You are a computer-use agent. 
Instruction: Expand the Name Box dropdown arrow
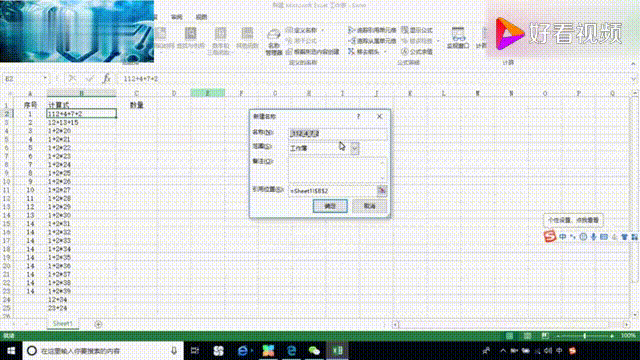point(45,78)
